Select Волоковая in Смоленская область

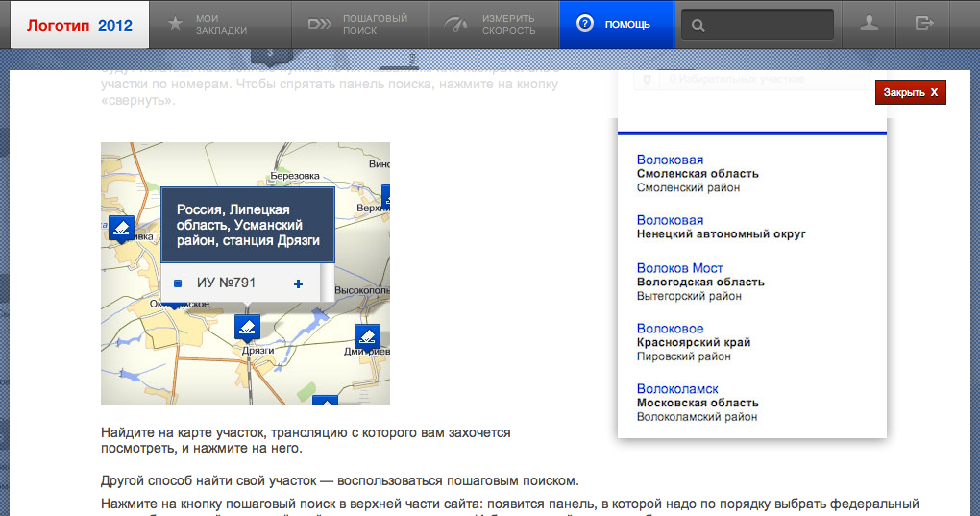click(670, 160)
